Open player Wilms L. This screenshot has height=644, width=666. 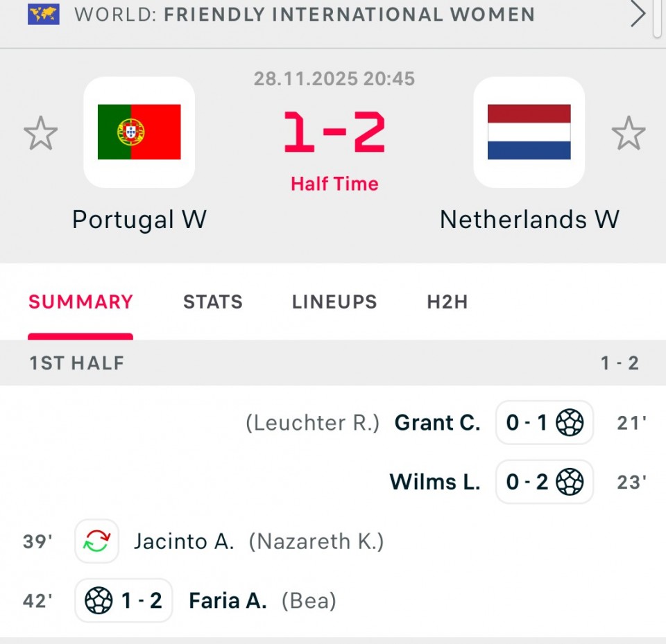point(435,482)
